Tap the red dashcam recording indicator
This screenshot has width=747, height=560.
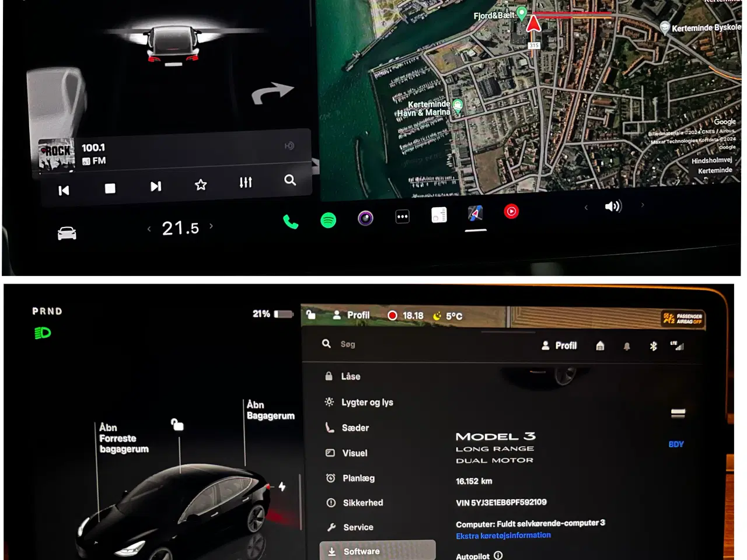392,316
